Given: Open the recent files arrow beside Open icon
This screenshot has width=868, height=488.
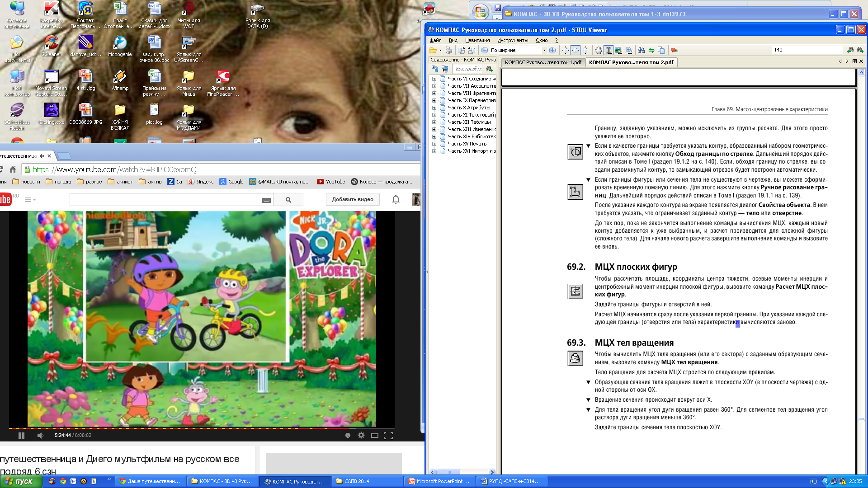Looking at the screenshot, I should 440,50.
